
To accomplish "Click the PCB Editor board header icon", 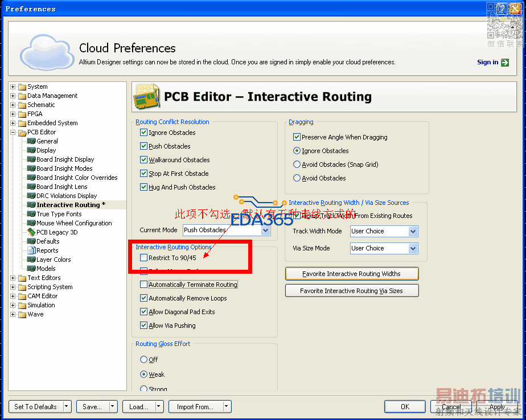I will (146, 96).
